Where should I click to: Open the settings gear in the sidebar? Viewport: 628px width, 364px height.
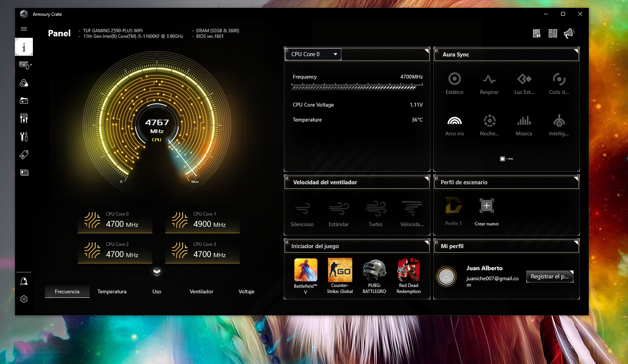click(24, 299)
